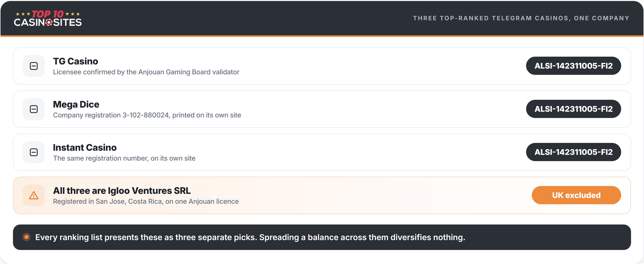Image resolution: width=644 pixels, height=264 pixels.
Task: Click the Top 10 Casino Sites logo
Action: [48, 18]
